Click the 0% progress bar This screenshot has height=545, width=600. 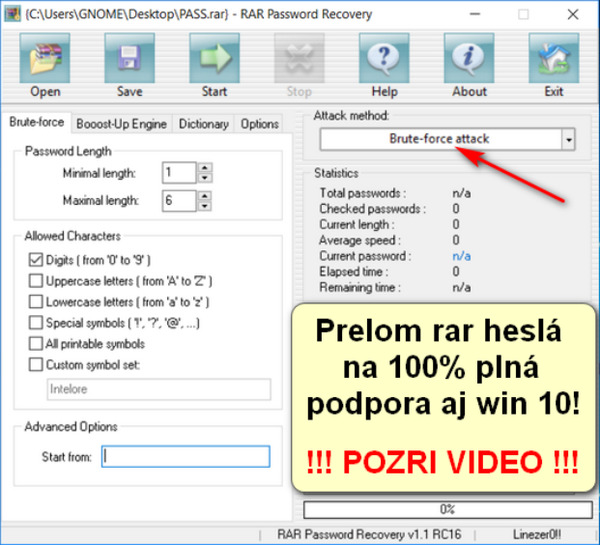[x=448, y=510]
